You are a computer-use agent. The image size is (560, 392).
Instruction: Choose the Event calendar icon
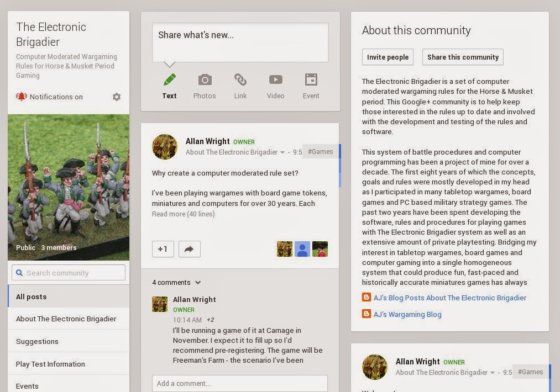click(311, 80)
